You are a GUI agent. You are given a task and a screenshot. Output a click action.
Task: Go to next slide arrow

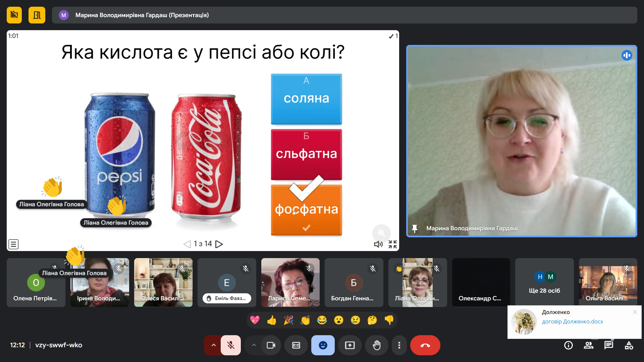click(x=219, y=244)
